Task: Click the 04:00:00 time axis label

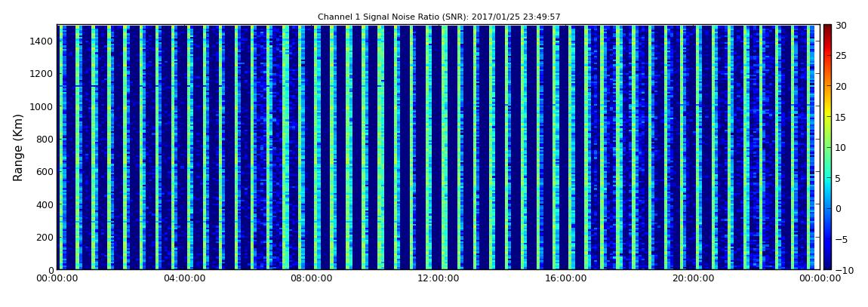Action: point(185,278)
